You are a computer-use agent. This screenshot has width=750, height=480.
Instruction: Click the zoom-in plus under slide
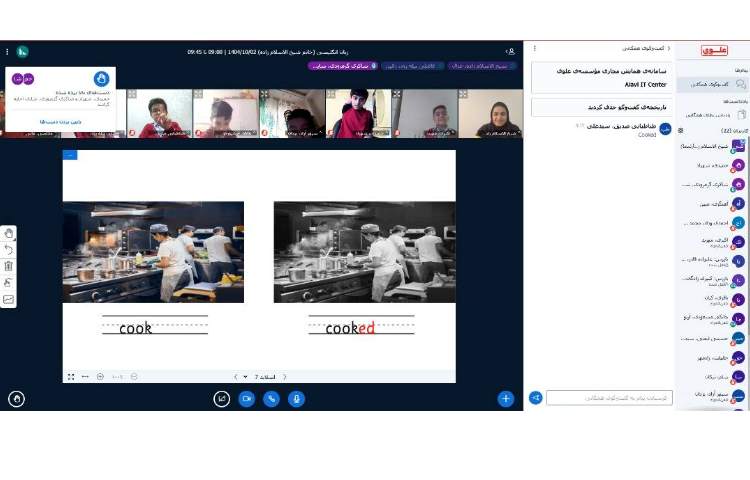click(x=100, y=376)
